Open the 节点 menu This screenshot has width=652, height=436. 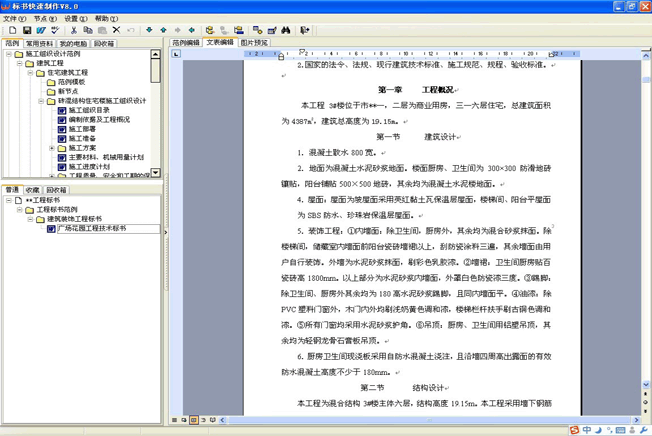(45, 19)
